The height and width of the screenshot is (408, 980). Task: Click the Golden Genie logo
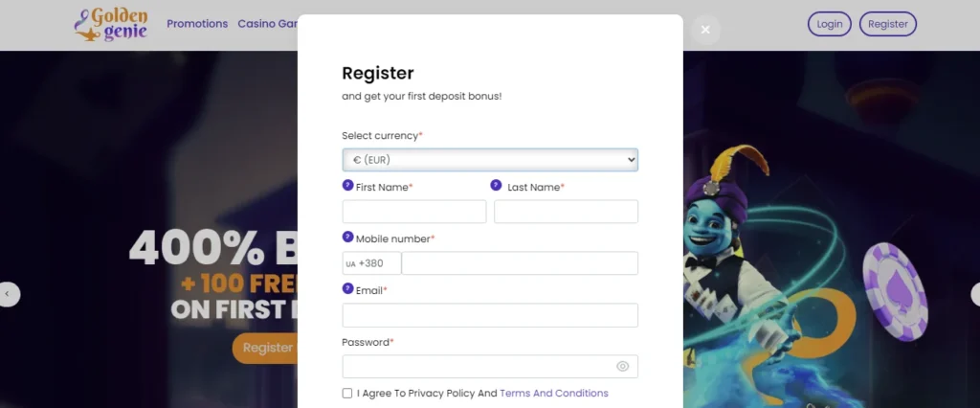[x=111, y=24]
